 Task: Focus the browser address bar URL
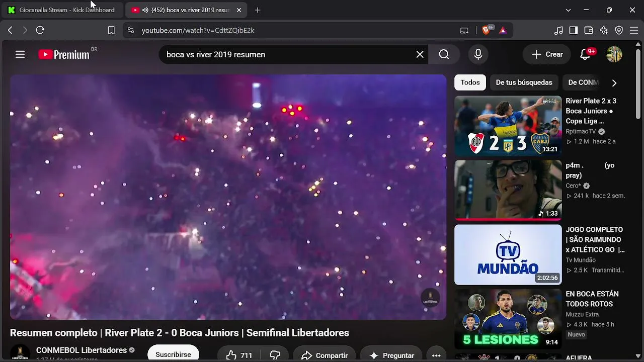198,30
